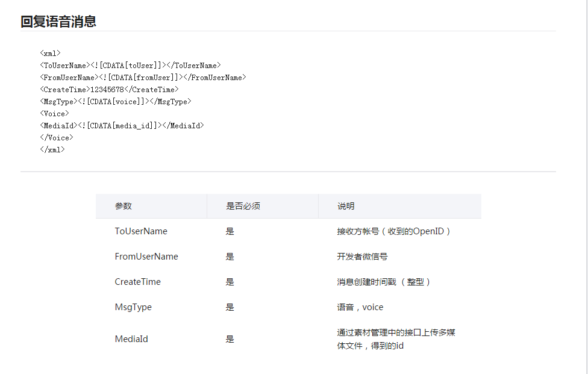Select the ToUserName table cell
Image resolution: width=588 pixels, height=374 pixels.
tap(141, 231)
